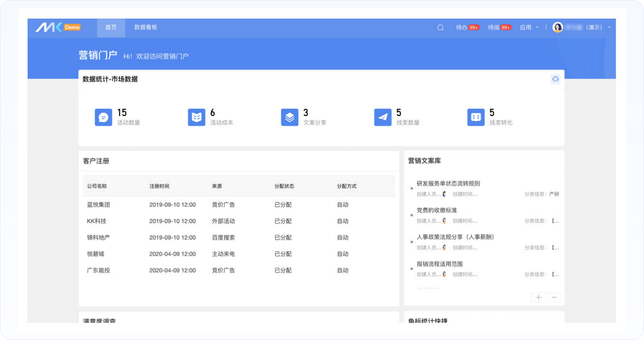Click the user avatar in top bar
Viewport: 644px width, 340px height.
558,28
